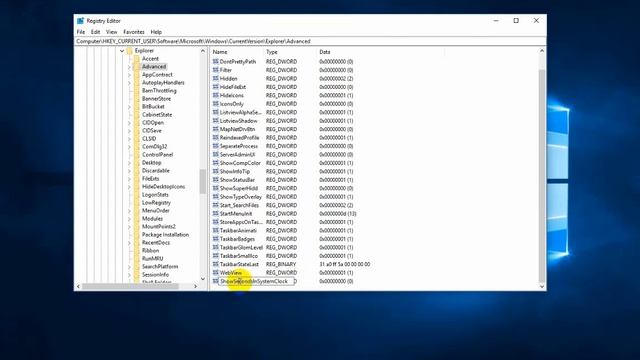Click the tree pane vertical scrollbar thumb
640x360 pixels.
point(203,181)
